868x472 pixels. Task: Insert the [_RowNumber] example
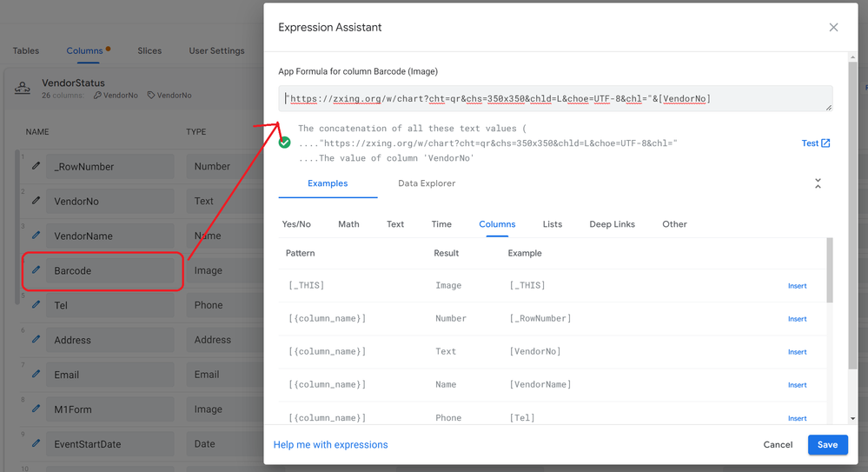coord(797,319)
